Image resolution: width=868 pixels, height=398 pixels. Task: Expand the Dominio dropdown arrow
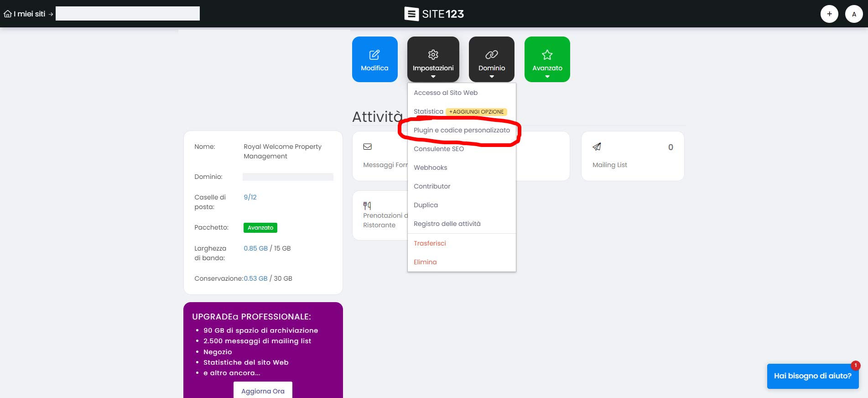(491, 77)
